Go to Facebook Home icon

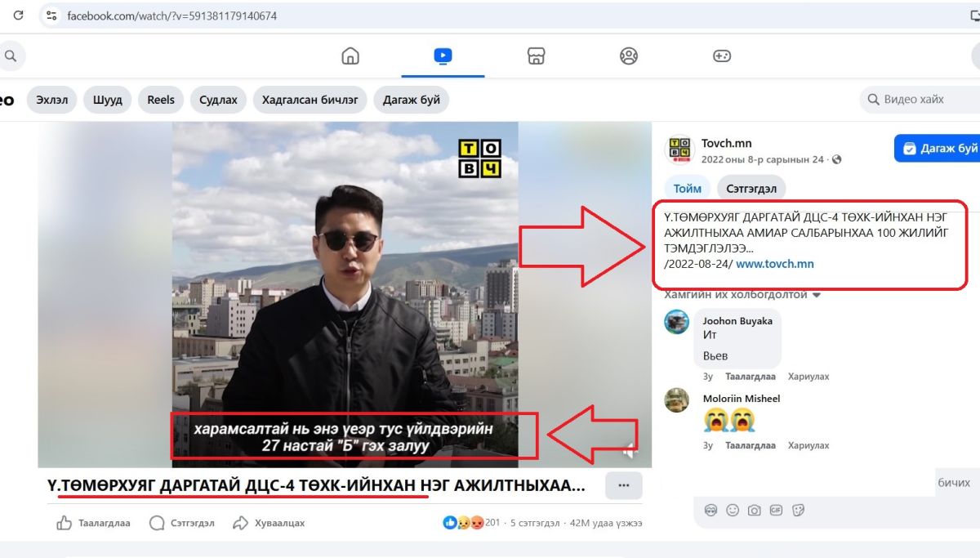point(350,56)
